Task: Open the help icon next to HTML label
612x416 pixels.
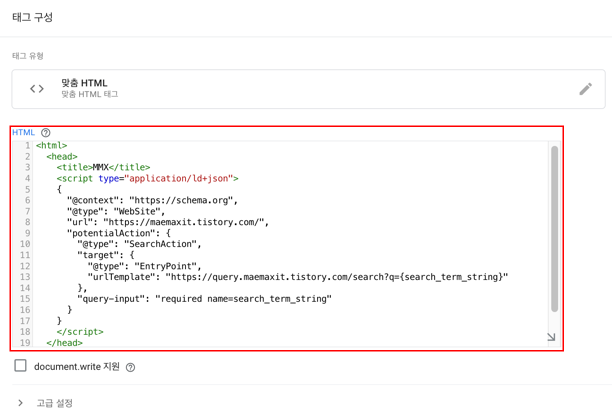Action: pos(46,133)
